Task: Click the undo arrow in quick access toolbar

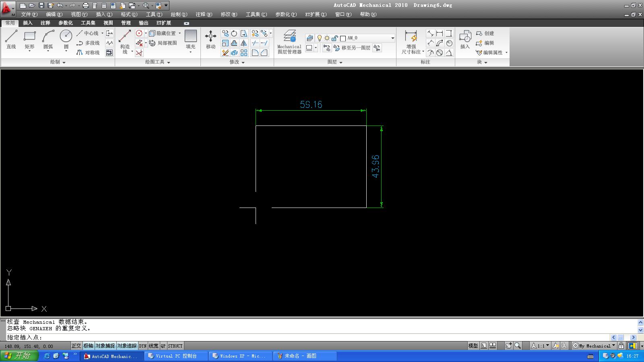Action: click(x=60, y=6)
